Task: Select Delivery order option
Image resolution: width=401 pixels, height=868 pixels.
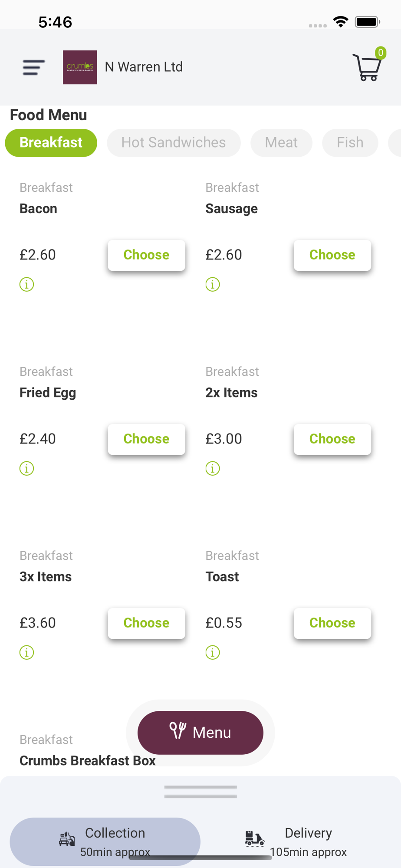Action: pos(297,842)
